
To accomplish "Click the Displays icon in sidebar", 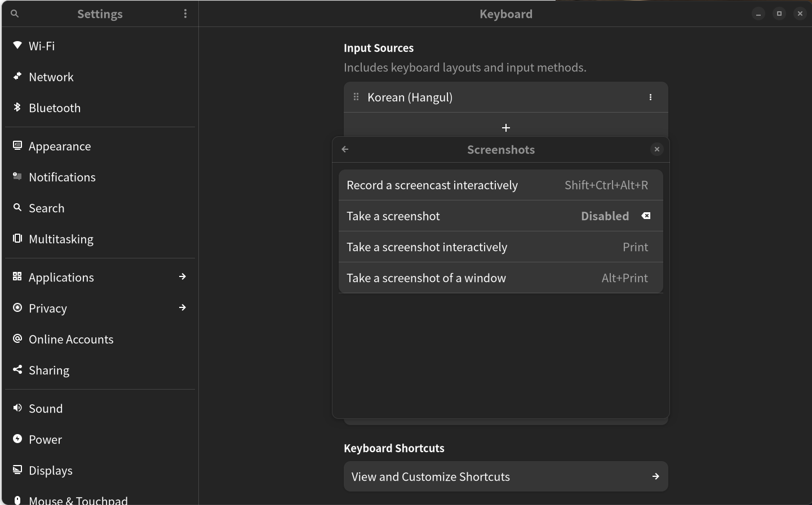I will [17, 470].
